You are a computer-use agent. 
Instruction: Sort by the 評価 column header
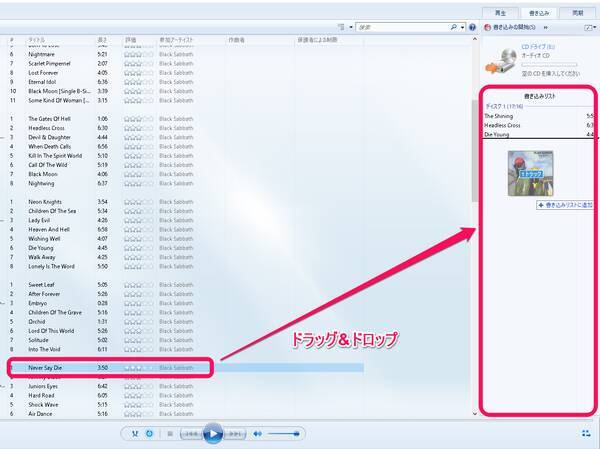point(130,40)
